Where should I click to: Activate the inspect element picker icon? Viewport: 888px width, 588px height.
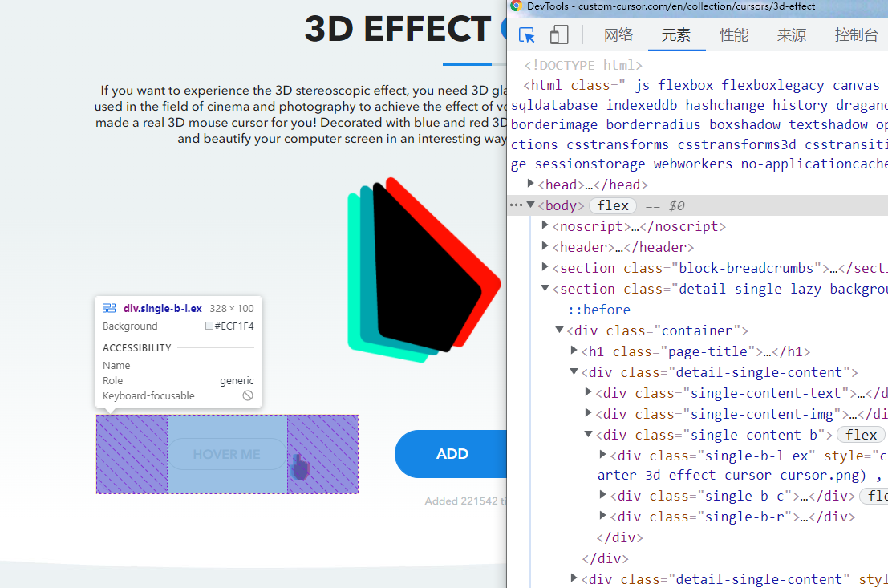(x=527, y=35)
